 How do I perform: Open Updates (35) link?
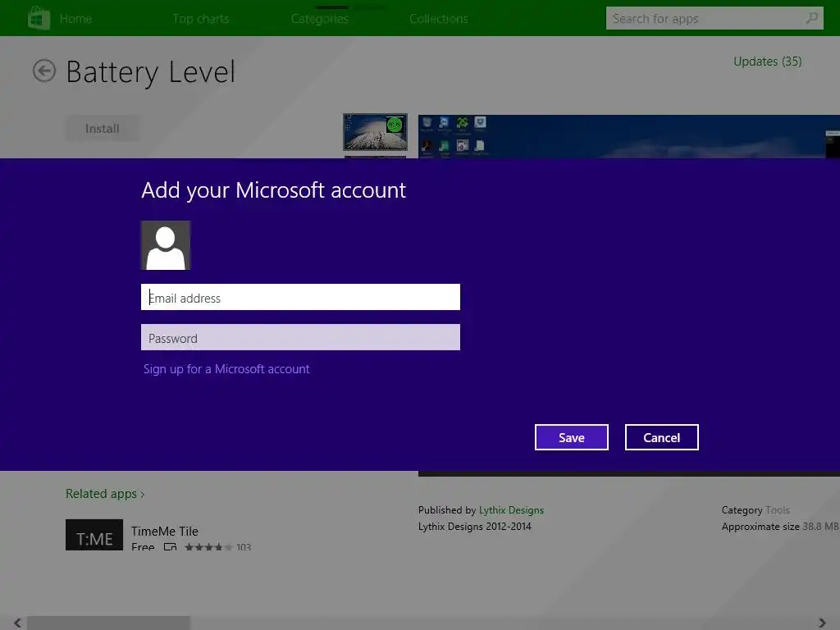coord(768,62)
